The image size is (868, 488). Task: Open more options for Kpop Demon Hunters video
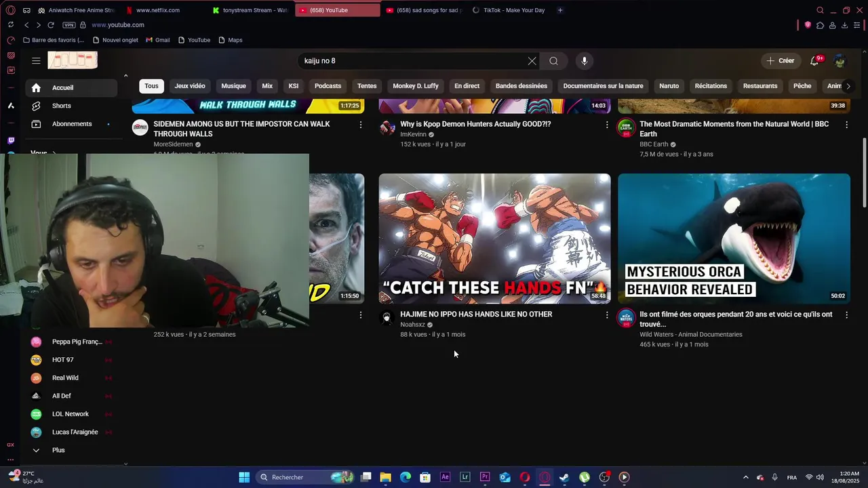tap(607, 125)
